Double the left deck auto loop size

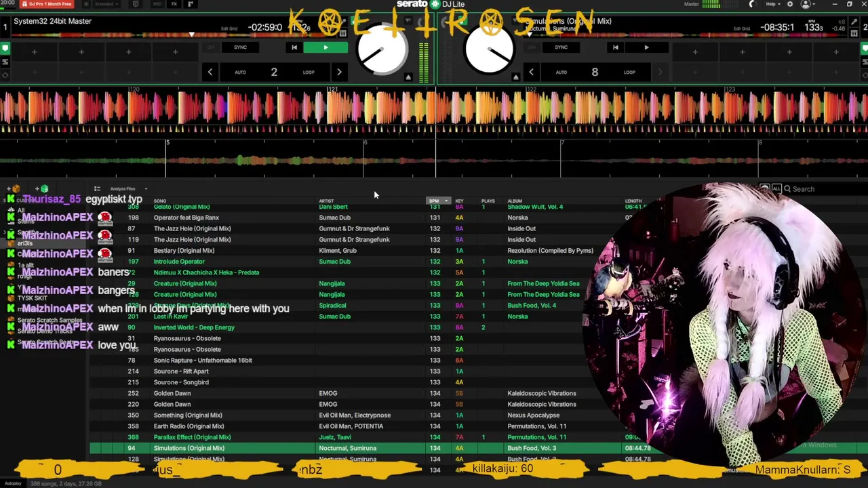click(x=339, y=72)
